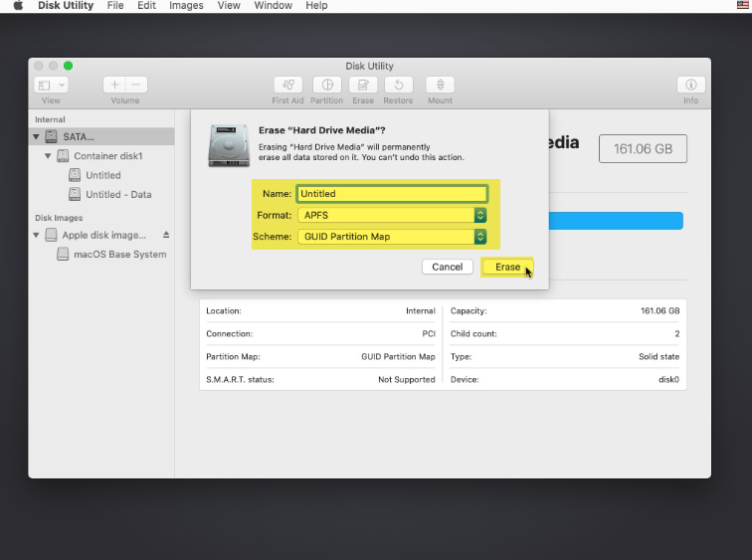Click the 161.06 GB capacity box
The image size is (752, 560).
click(x=643, y=148)
